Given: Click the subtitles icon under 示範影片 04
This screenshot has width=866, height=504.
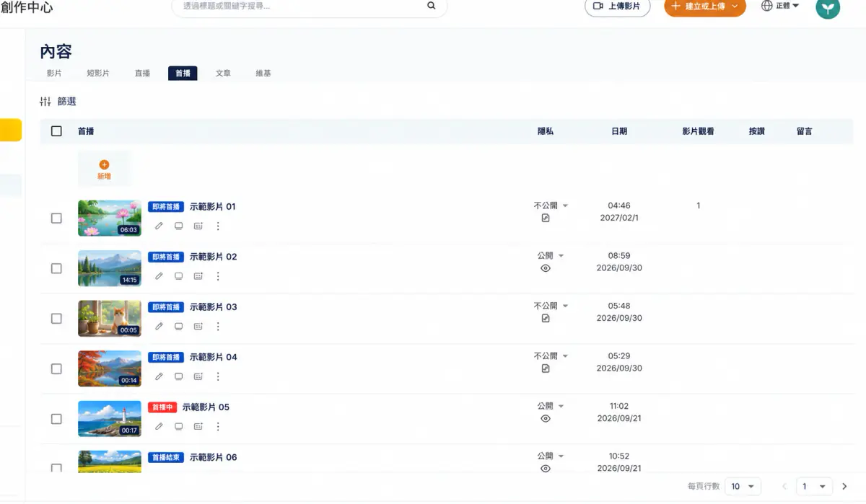Looking at the screenshot, I should tap(198, 376).
